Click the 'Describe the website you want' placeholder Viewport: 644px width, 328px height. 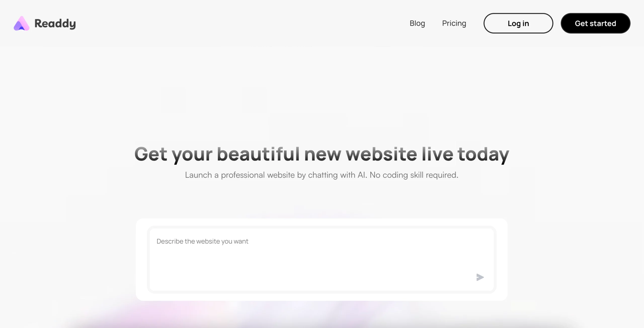point(202,241)
